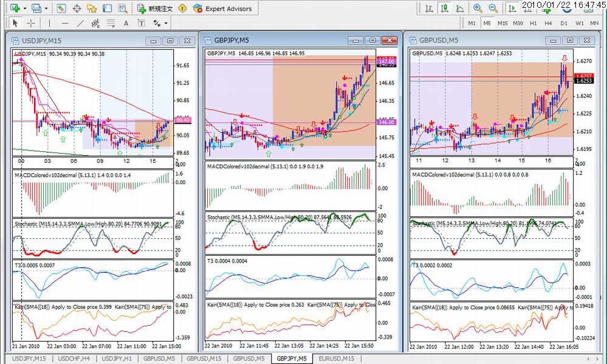
Task: Click the 新規注文 new order button
Action: (155, 8)
